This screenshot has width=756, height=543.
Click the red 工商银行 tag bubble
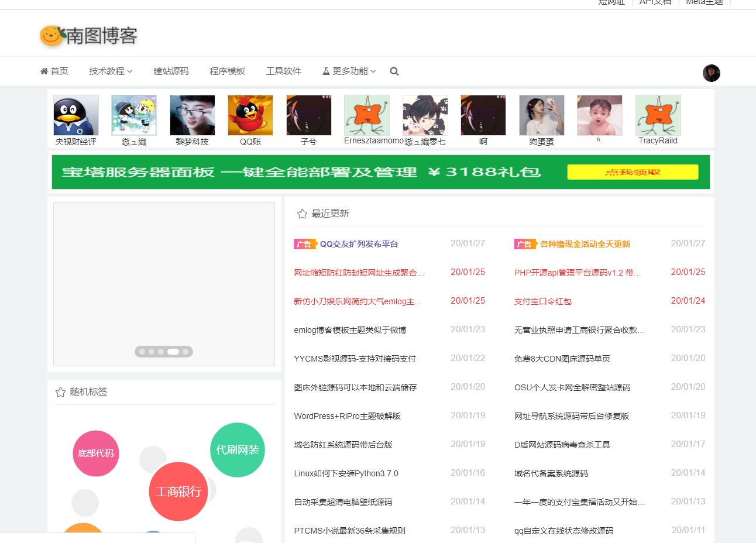pos(178,492)
